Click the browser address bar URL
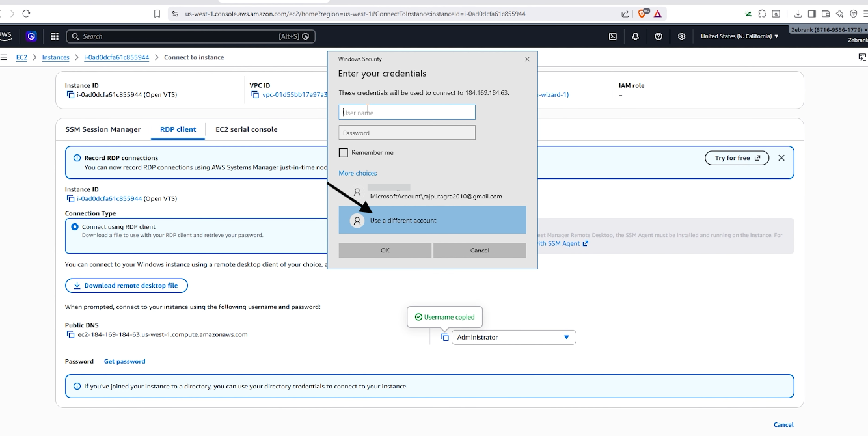 (x=355, y=14)
